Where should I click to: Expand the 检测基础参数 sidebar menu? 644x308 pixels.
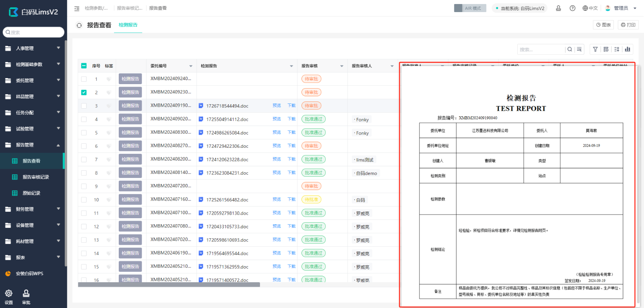pos(32,64)
